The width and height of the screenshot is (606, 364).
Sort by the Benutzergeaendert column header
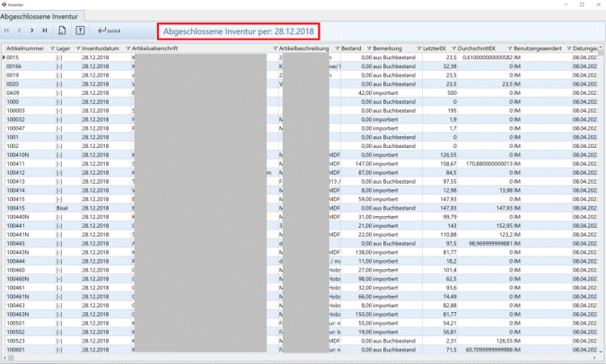(x=537, y=48)
